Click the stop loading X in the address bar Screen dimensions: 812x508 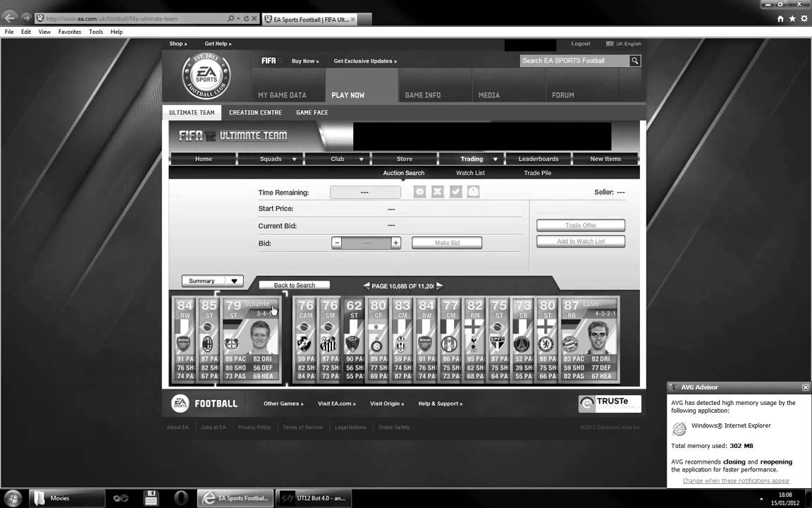pyautogui.click(x=254, y=18)
